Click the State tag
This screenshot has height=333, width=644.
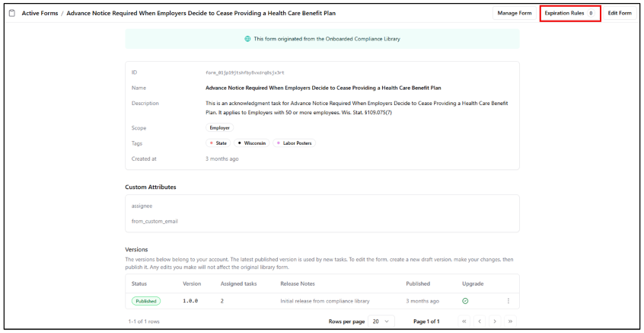click(218, 143)
